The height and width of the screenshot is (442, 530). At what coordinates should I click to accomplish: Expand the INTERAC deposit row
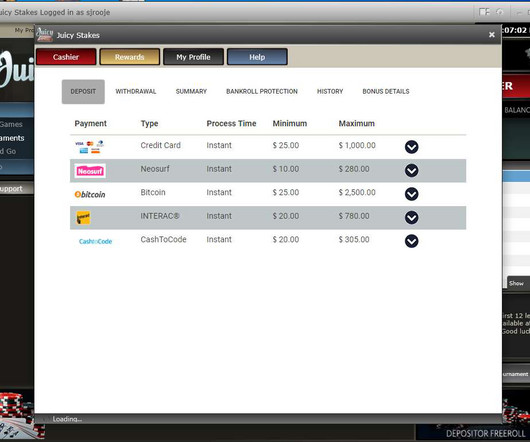click(411, 218)
